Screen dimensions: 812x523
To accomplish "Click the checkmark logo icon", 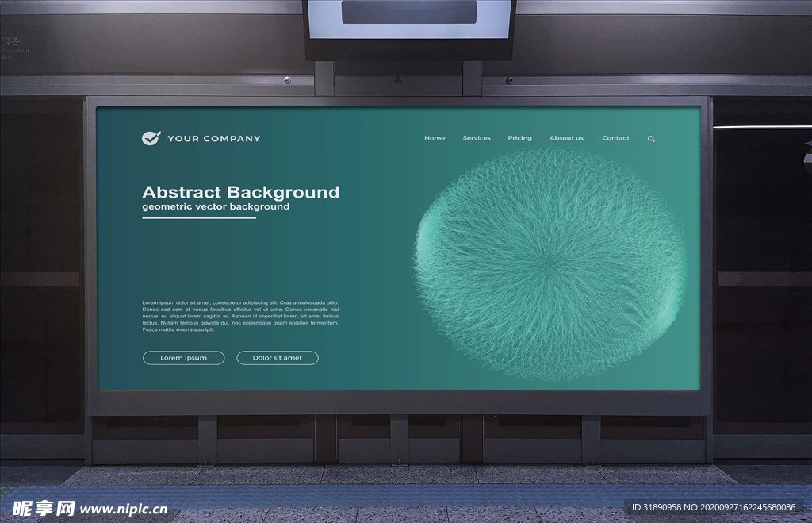I will tap(151, 138).
